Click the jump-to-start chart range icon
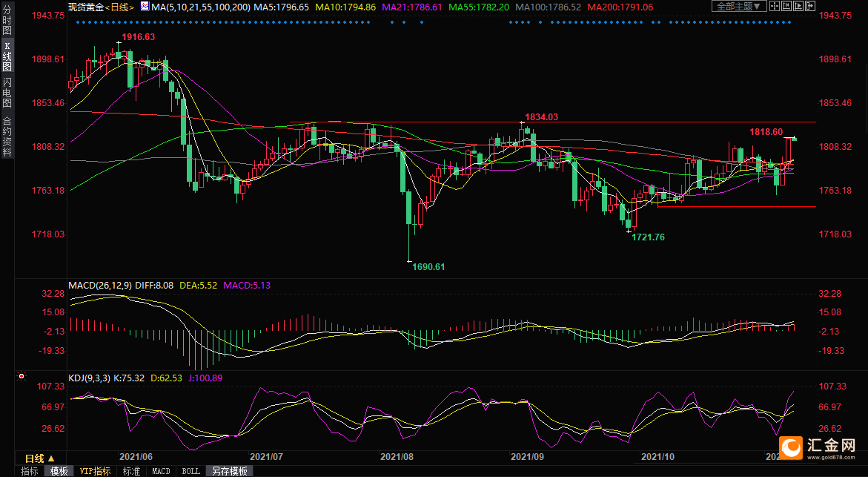Image resolution: width=868 pixels, height=477 pixels. 786,6
